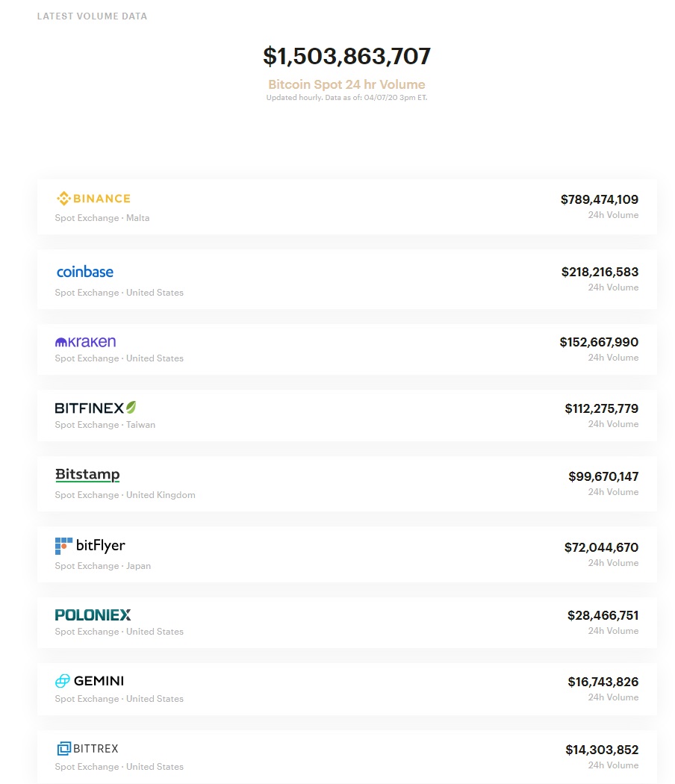
Task: Open the Bittrex boxed logo
Action: (x=63, y=748)
